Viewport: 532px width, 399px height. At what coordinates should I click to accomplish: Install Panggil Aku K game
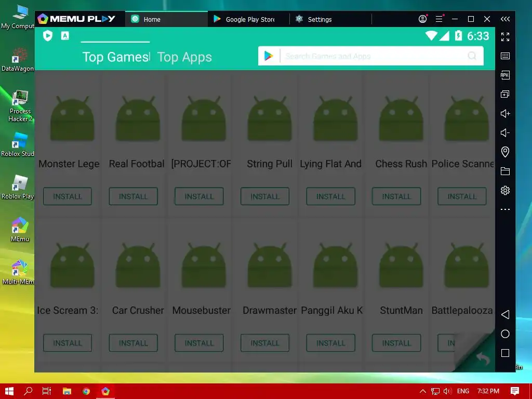click(331, 343)
